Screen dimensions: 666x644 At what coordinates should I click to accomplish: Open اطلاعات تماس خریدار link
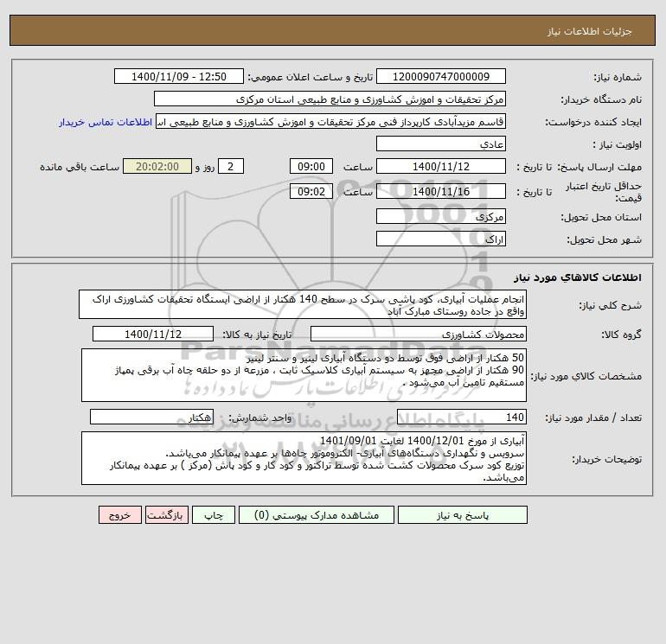(106, 122)
